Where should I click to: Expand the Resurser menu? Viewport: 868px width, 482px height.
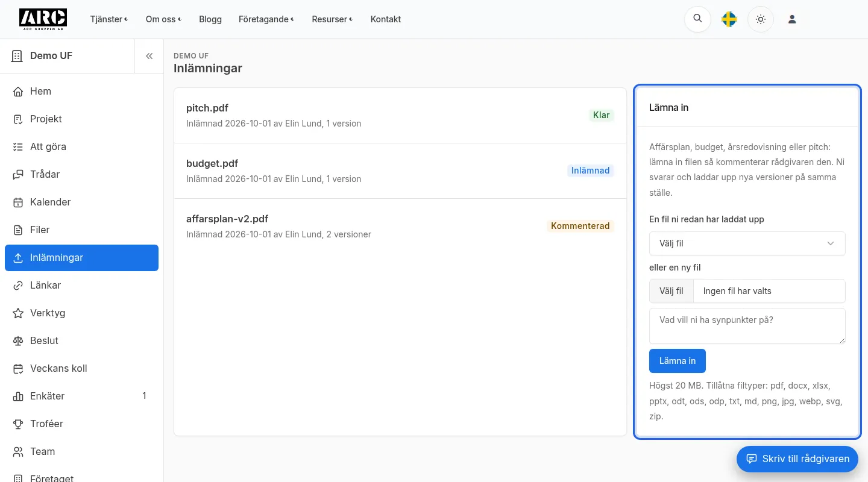tap(332, 19)
